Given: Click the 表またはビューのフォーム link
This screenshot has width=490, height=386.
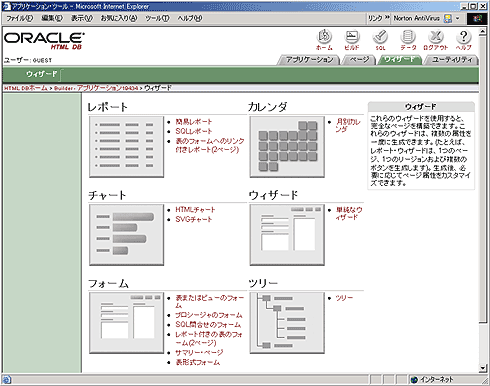Looking at the screenshot, I should (x=210, y=301).
